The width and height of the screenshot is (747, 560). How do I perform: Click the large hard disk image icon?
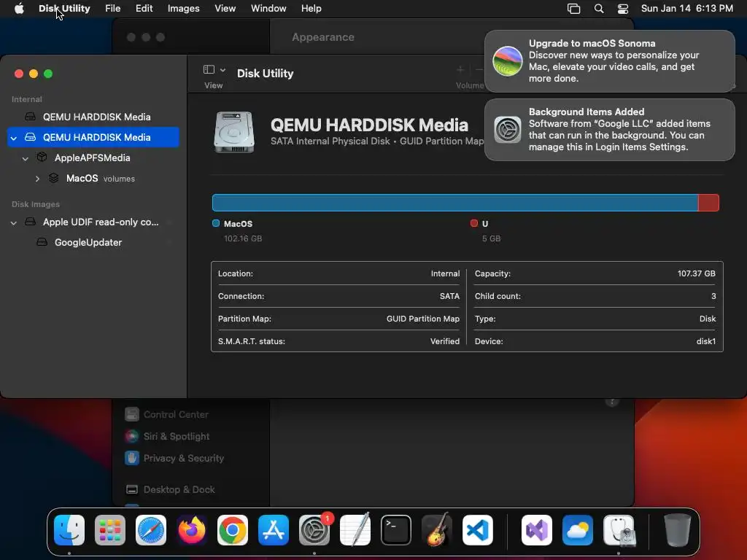pos(234,132)
